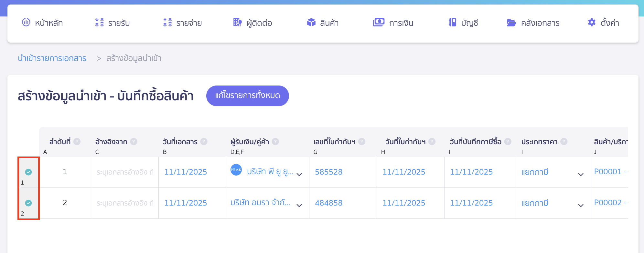This screenshot has width=644, height=253.
Task: Click help icon next to อ้างอิงจาก
Action: click(x=134, y=141)
